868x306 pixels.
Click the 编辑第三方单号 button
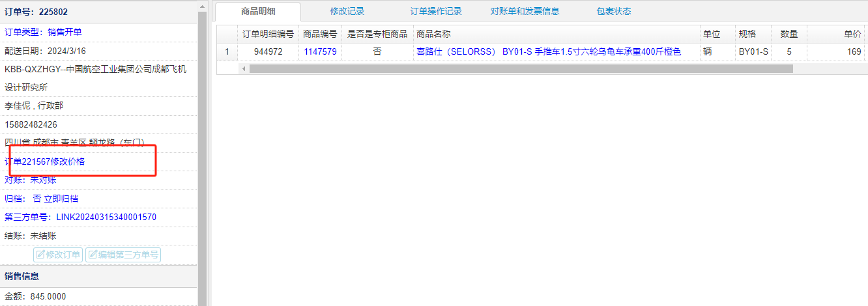(x=123, y=255)
